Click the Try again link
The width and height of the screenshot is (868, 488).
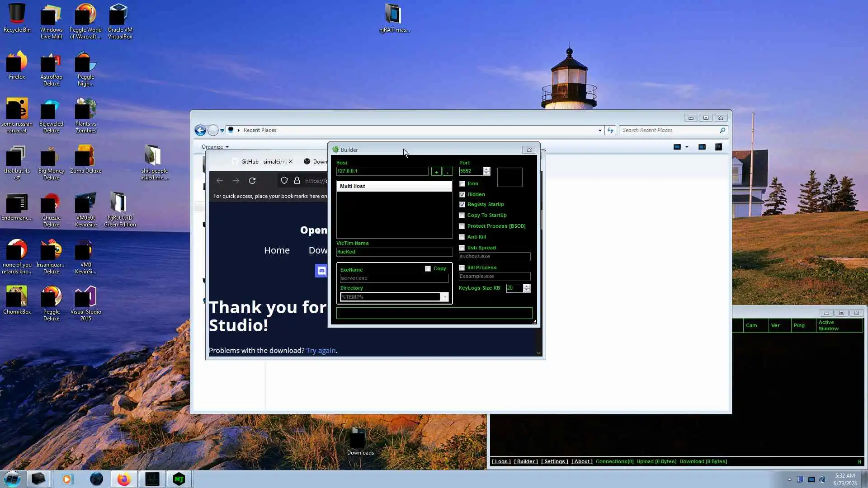click(321, 351)
